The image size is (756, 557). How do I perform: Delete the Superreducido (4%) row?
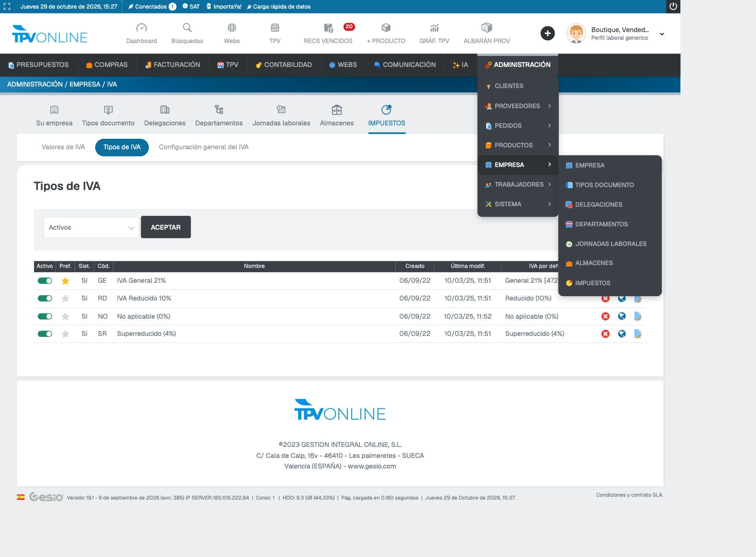click(x=605, y=334)
